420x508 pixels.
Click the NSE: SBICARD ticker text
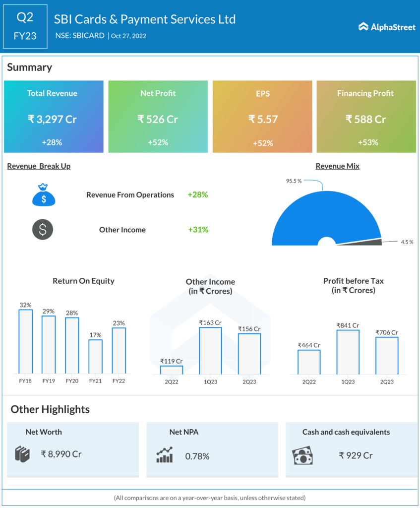[x=80, y=36]
